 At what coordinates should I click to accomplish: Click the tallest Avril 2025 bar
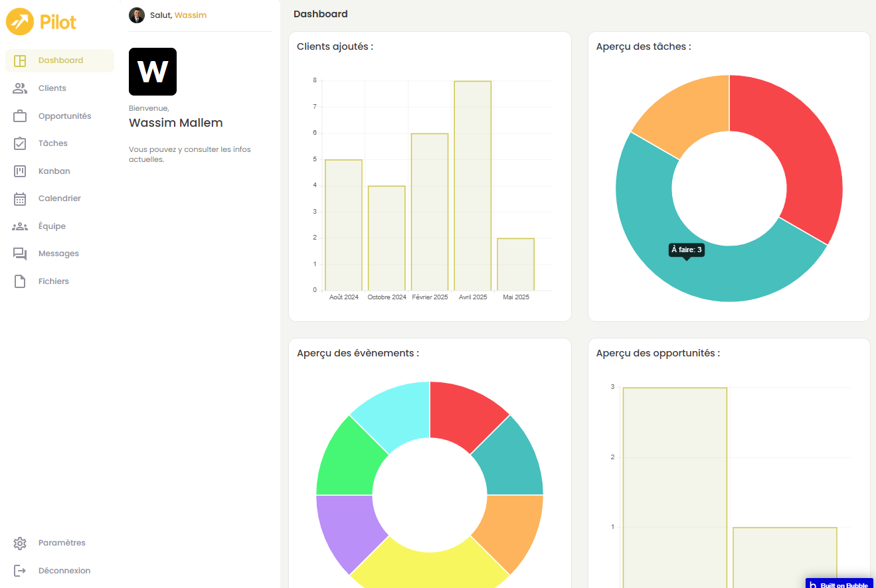(x=473, y=186)
